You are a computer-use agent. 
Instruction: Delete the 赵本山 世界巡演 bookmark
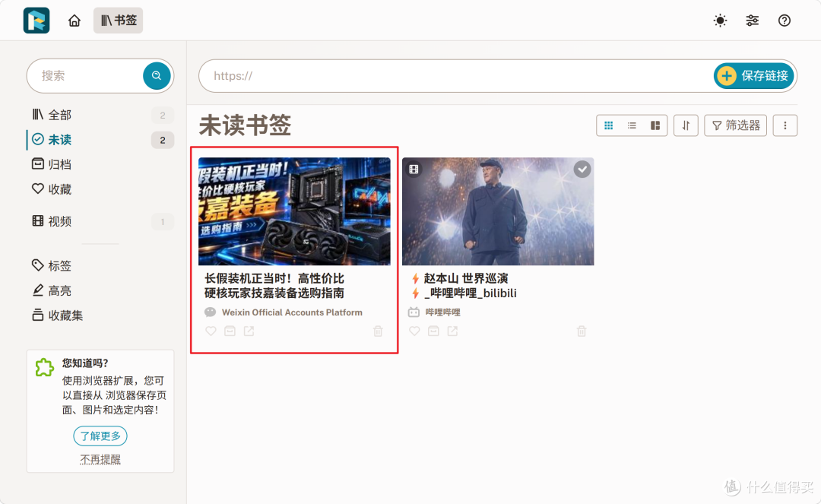(582, 331)
